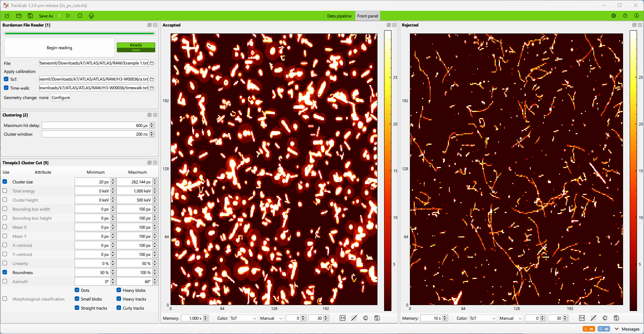The width and height of the screenshot is (644, 334).
Task: Disable the ToT calibration checkbox
Action: click(x=6, y=79)
